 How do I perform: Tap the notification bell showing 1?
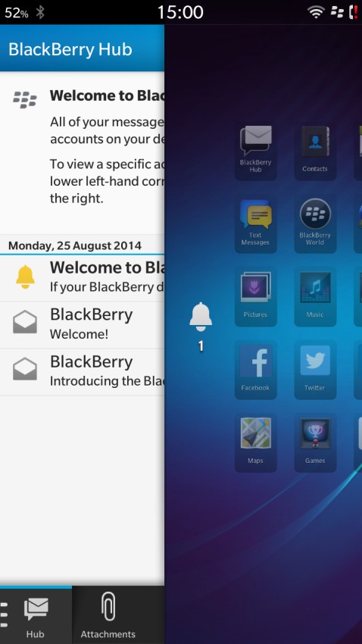(201, 327)
